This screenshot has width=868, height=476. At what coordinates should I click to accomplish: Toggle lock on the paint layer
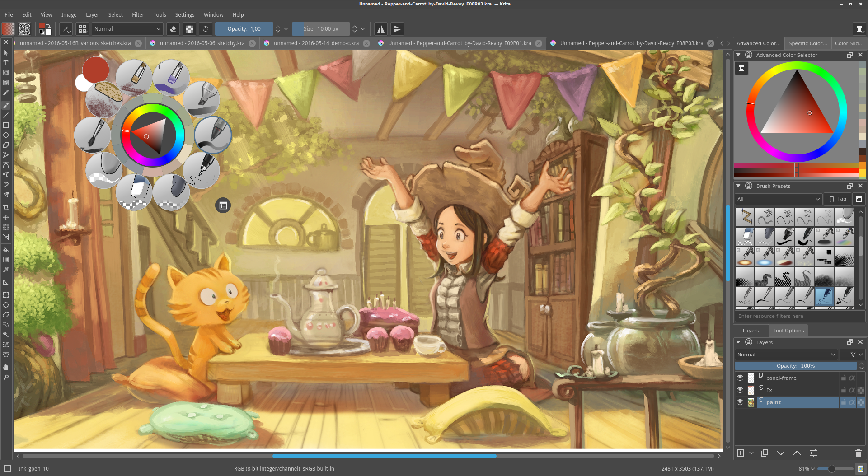tap(843, 402)
